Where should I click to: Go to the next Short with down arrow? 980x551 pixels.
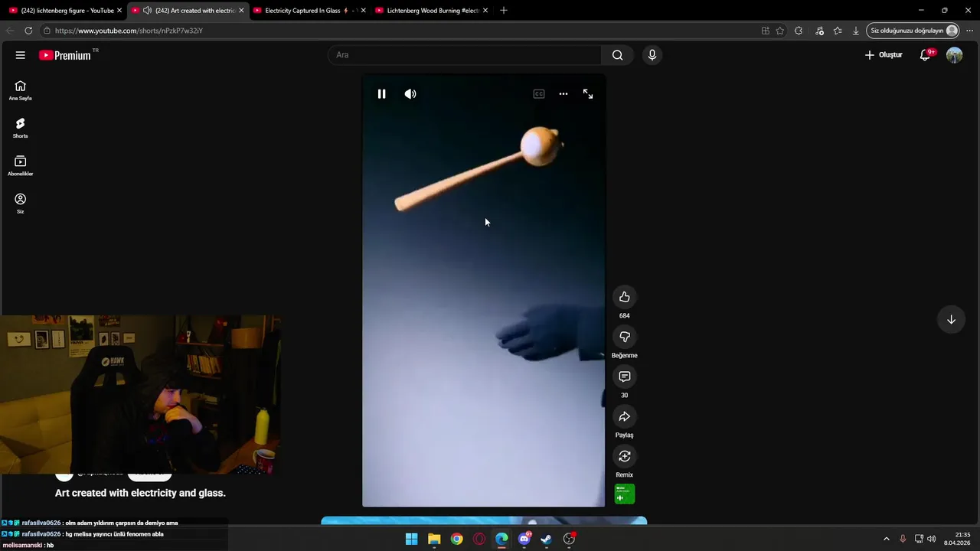coord(951,320)
